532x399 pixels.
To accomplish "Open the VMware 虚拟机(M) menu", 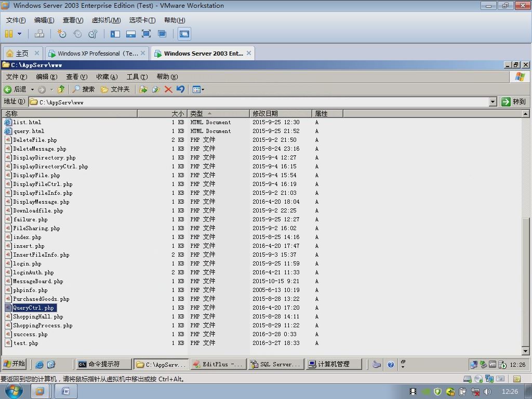I will coord(106,20).
